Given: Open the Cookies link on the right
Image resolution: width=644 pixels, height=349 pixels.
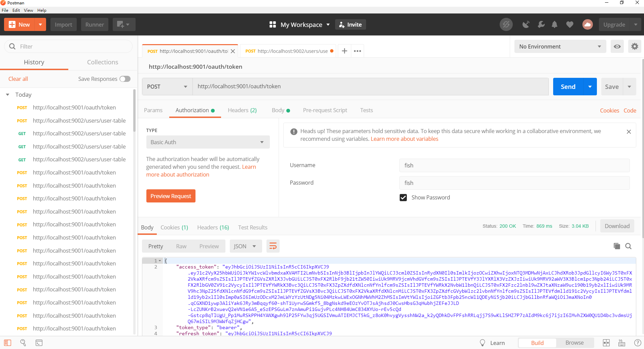Looking at the screenshot, I should coord(609,110).
